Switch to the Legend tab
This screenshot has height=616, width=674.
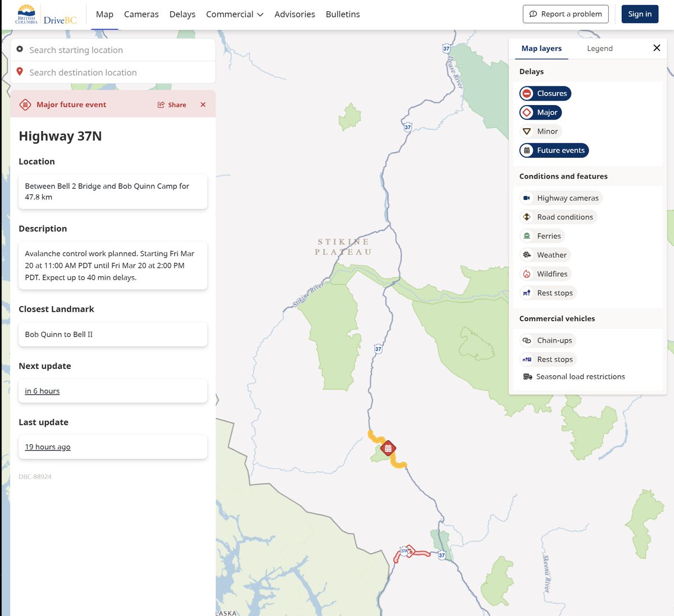(x=600, y=48)
